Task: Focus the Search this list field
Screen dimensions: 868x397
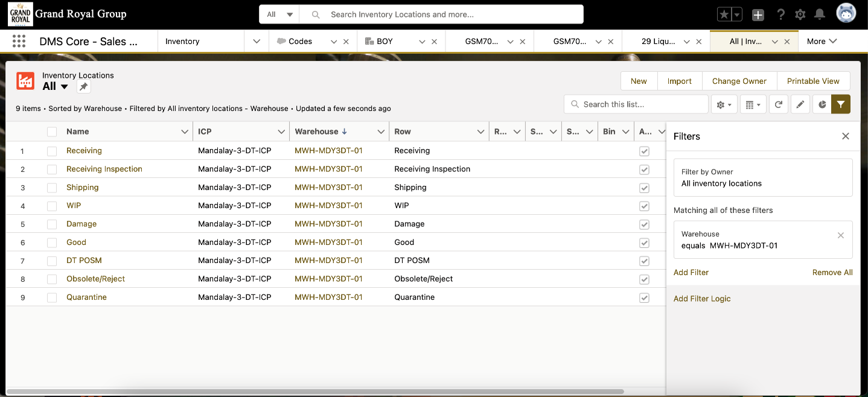Action: [636, 104]
